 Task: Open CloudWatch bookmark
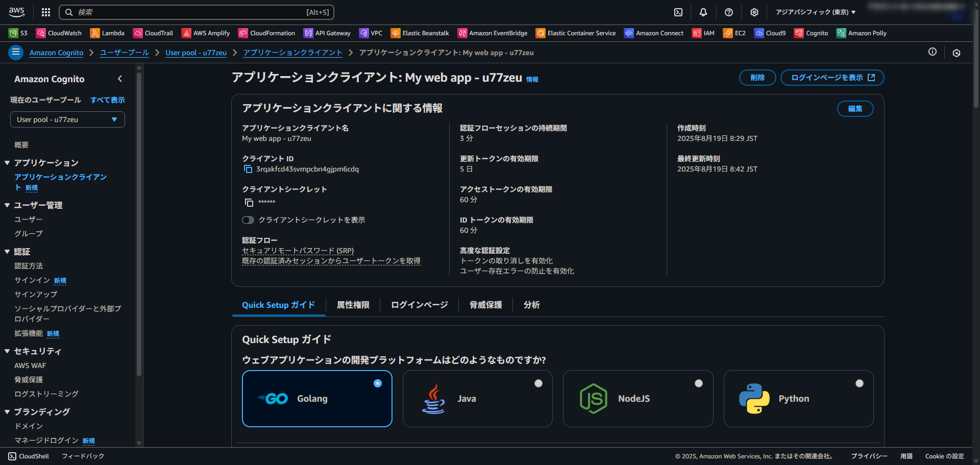click(x=59, y=33)
